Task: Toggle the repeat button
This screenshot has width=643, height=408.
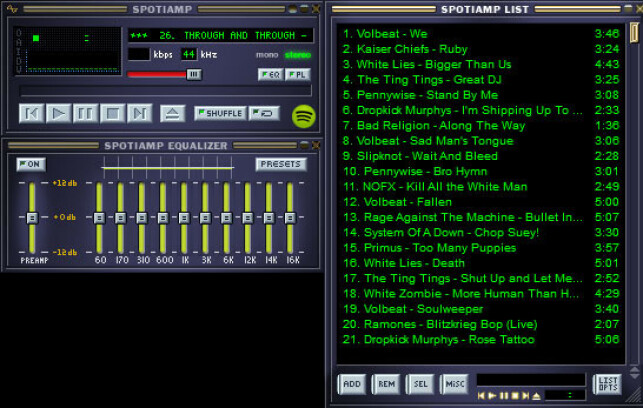Action: [x=264, y=113]
